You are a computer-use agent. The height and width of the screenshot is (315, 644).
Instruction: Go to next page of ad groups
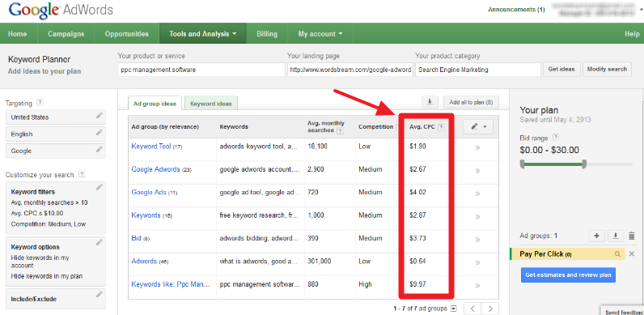click(490, 309)
